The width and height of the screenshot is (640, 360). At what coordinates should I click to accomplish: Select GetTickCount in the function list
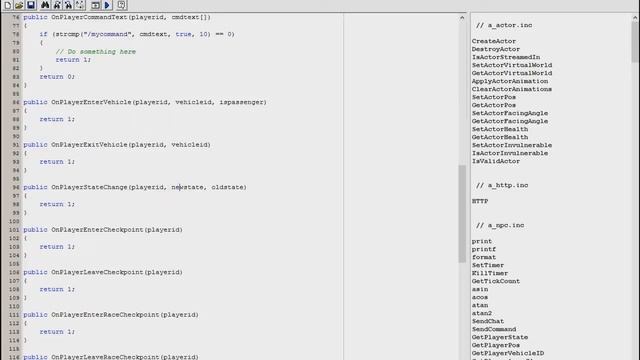[496, 281]
